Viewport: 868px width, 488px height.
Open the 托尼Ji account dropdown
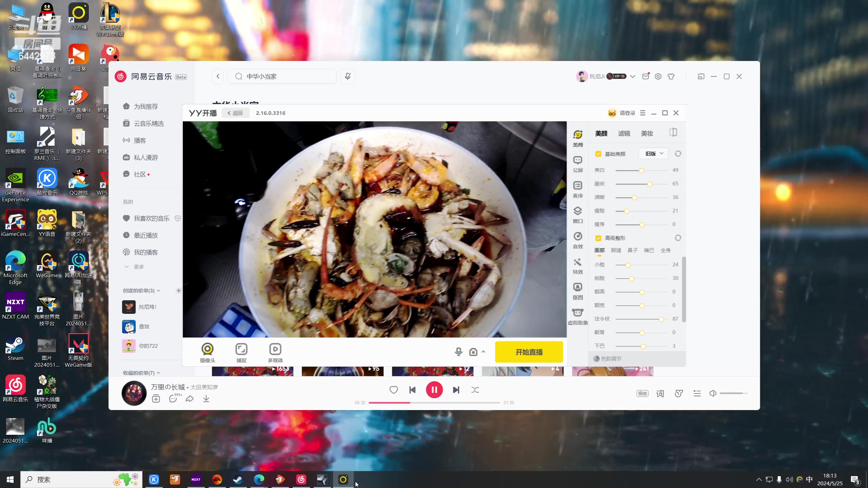pyautogui.click(x=632, y=77)
